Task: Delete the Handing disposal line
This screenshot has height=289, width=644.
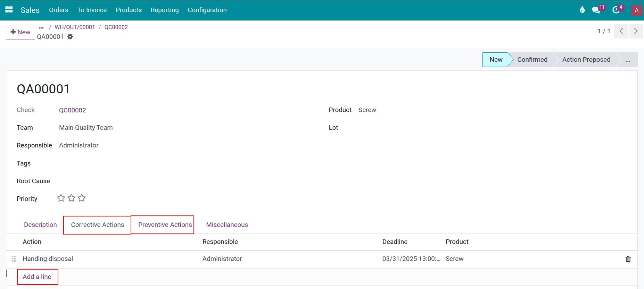Action: (x=628, y=259)
